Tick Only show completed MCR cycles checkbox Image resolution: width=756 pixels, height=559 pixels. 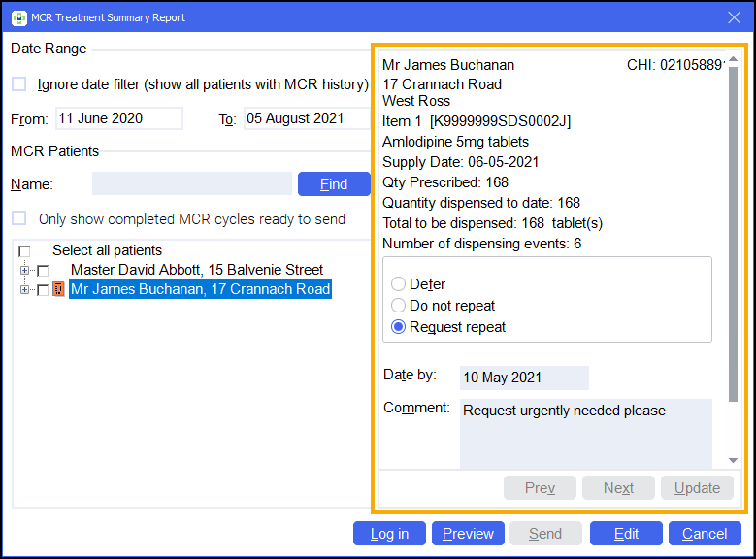(x=19, y=219)
